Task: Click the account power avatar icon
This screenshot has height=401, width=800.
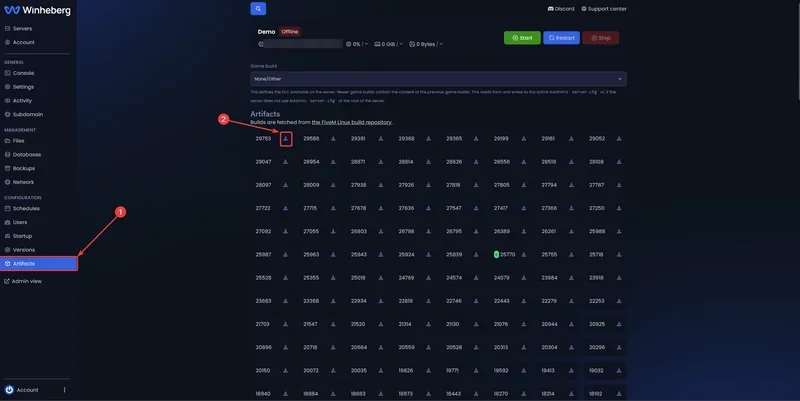Action: pyautogui.click(x=9, y=390)
